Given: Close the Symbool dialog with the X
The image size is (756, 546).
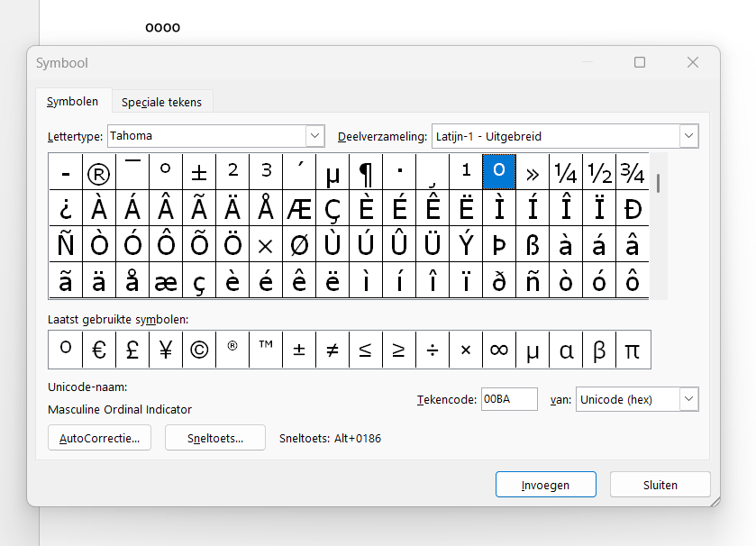Looking at the screenshot, I should pyautogui.click(x=693, y=62).
